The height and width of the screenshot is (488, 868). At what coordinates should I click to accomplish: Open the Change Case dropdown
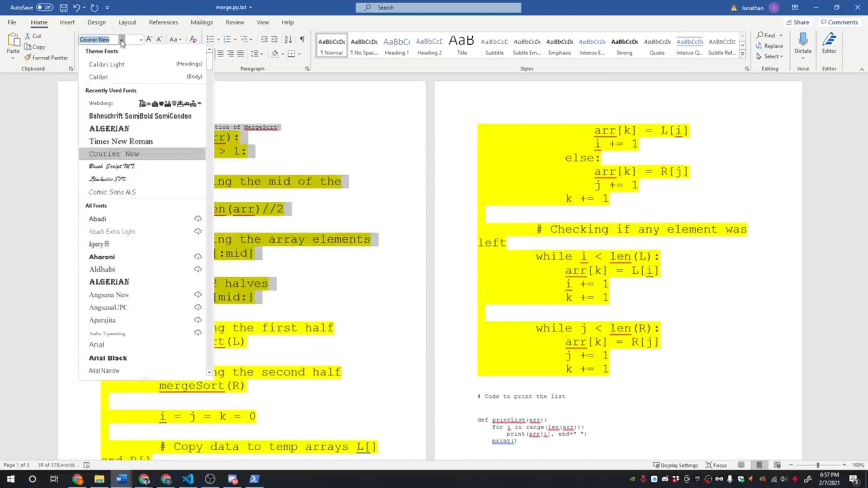pyautogui.click(x=175, y=39)
